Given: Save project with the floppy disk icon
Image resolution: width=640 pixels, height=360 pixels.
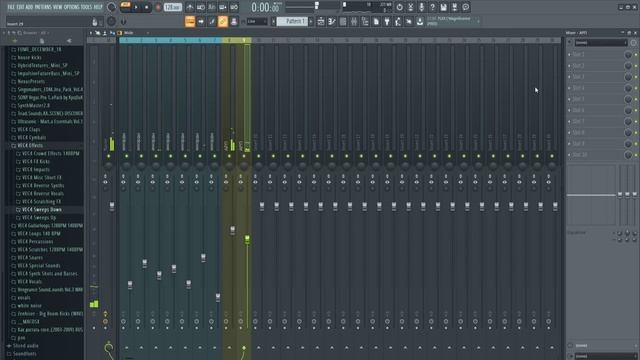Looking at the screenshot, I should click(443, 7).
